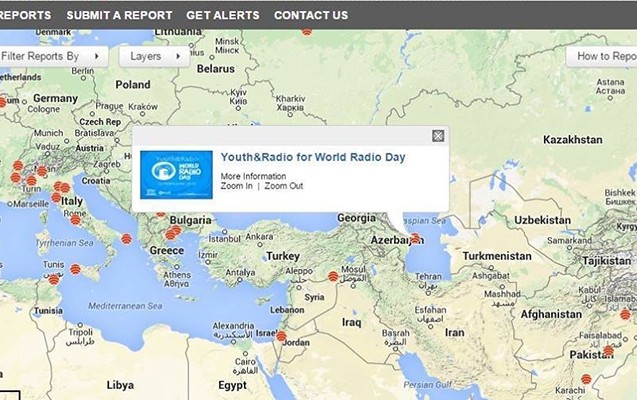Click the Mediterranean Sea label

click(125, 306)
